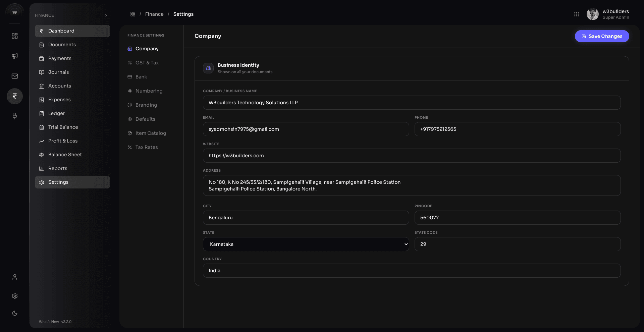This screenshot has width=644, height=332.
Task: Open the apps grid icon near the profile
Action: pyautogui.click(x=577, y=14)
